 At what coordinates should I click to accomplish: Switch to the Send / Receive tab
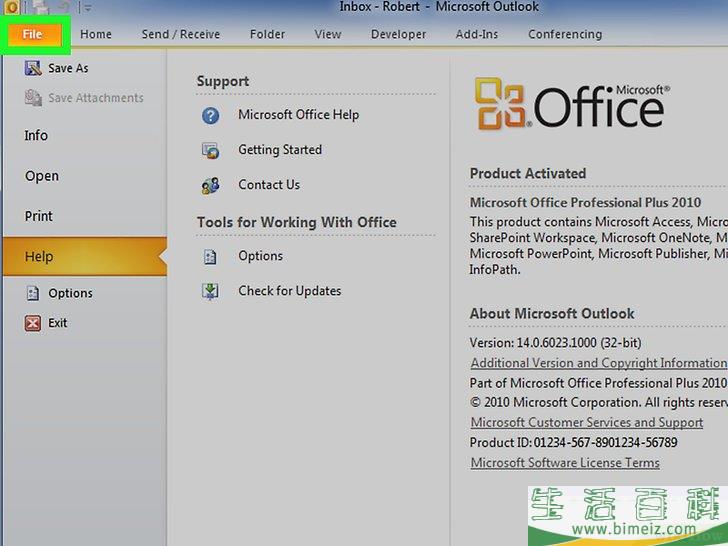[x=180, y=34]
